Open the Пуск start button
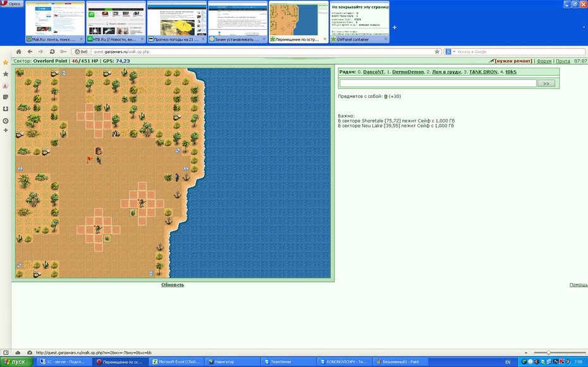588x367 pixels. pyautogui.click(x=16, y=362)
